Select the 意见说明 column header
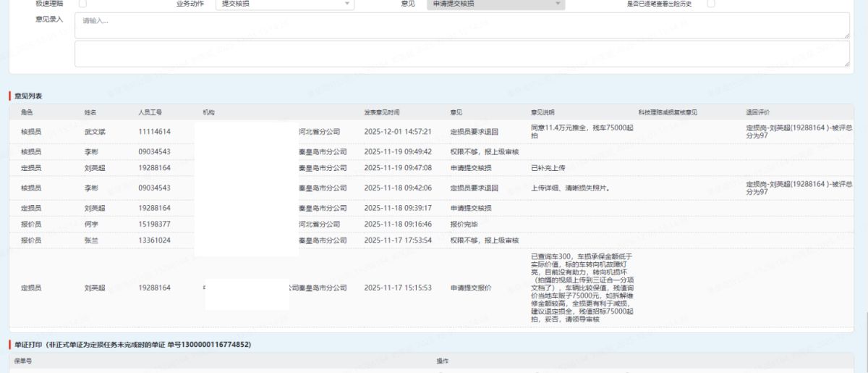This screenshot has width=868, height=373. [x=542, y=112]
